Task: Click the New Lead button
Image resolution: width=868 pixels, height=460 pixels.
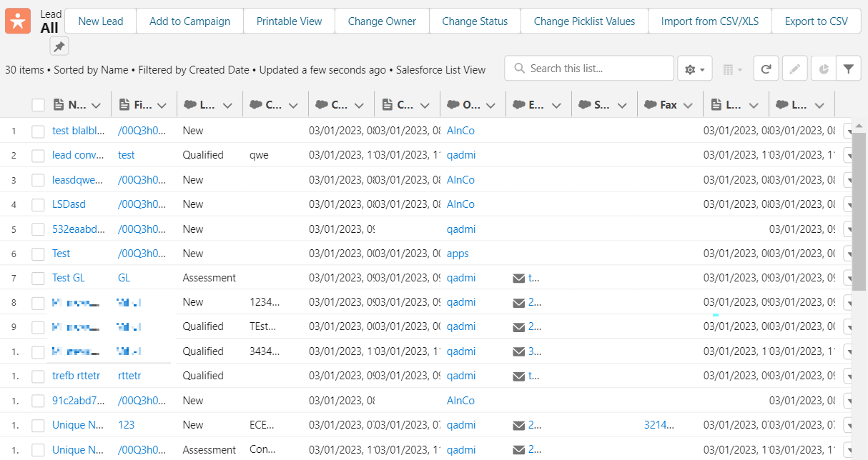Action: (x=100, y=21)
